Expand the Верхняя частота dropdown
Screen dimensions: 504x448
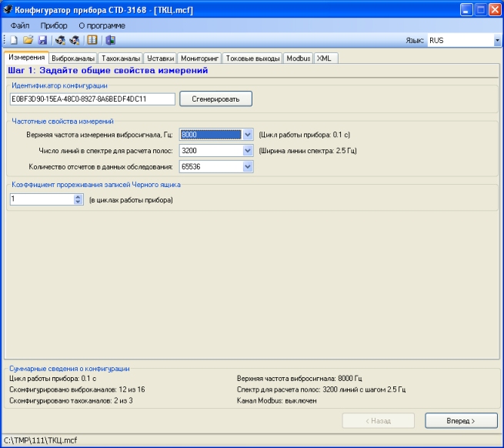click(247, 134)
